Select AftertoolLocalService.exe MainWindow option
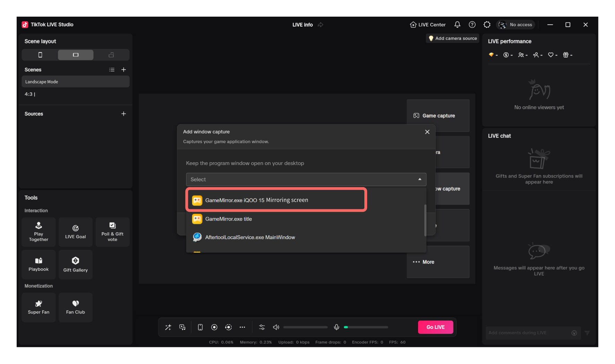Screen dimensions: 615x364 (x=250, y=237)
